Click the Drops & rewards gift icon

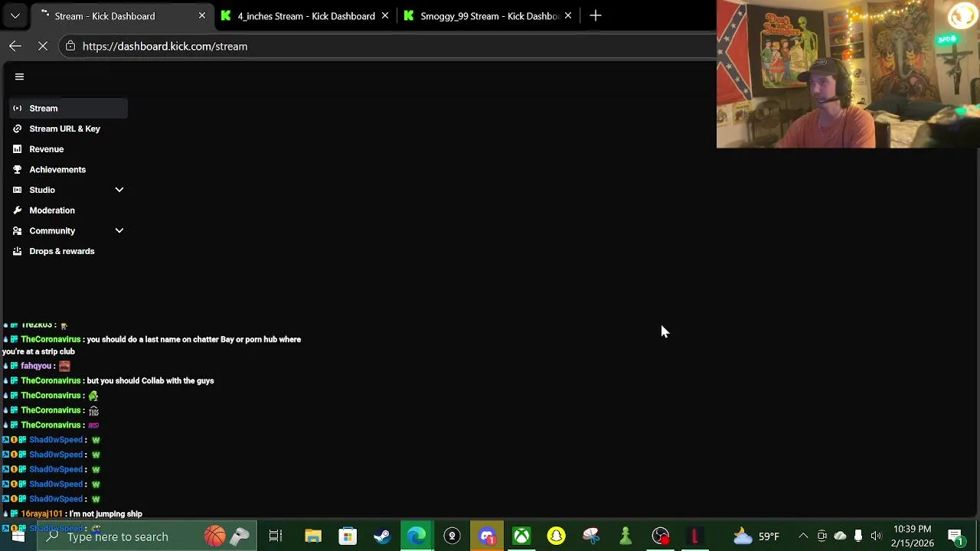(x=17, y=251)
